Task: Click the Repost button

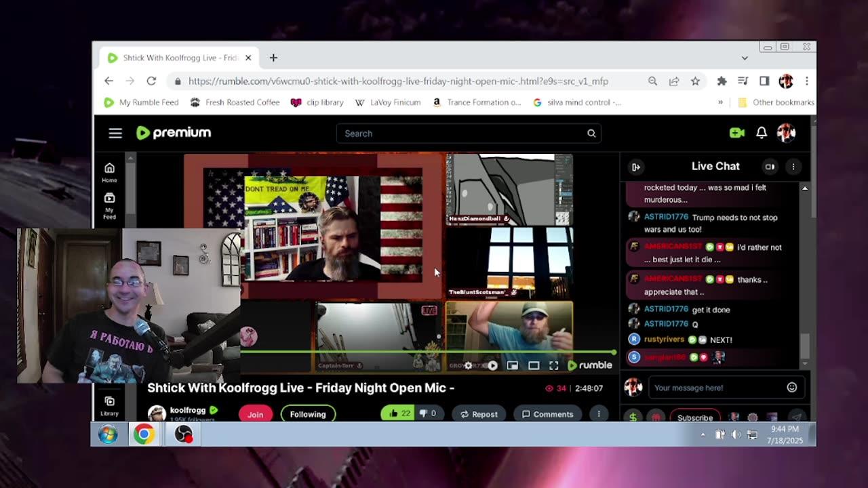Action: tap(479, 413)
